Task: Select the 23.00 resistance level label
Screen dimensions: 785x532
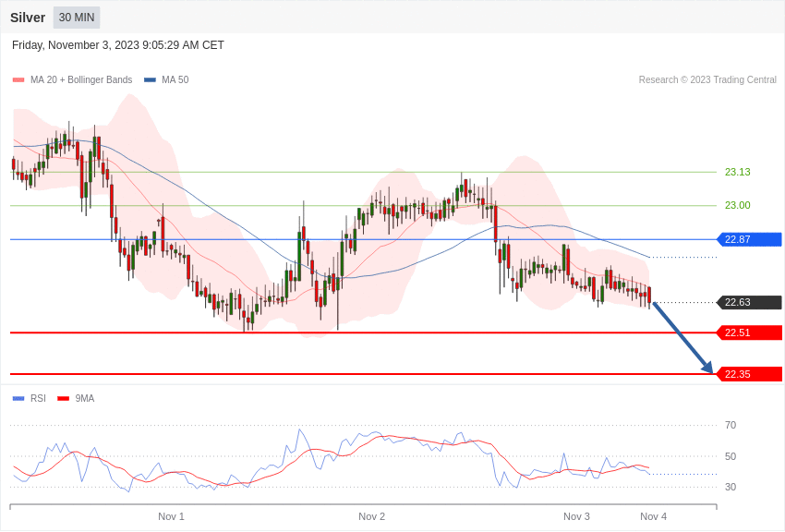Action: click(738, 205)
